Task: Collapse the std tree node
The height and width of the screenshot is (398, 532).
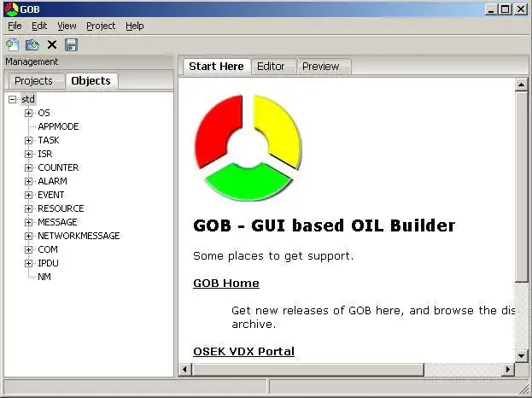Action: click(13, 99)
